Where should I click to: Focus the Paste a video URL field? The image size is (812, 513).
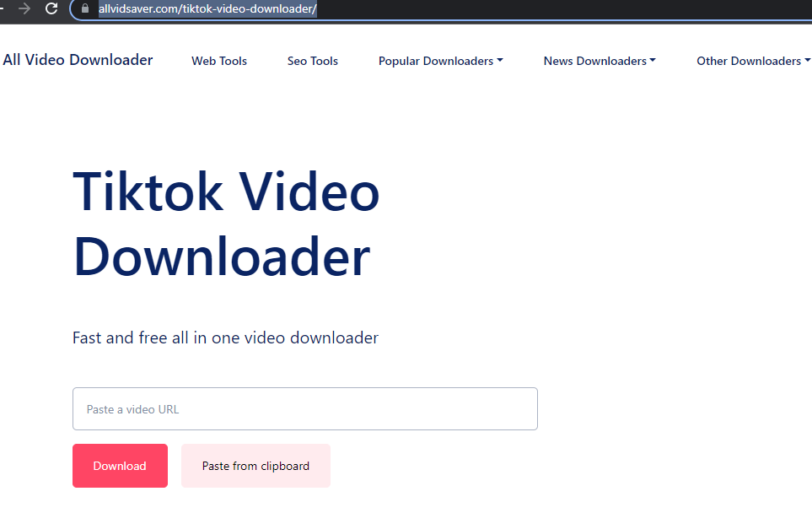click(305, 409)
